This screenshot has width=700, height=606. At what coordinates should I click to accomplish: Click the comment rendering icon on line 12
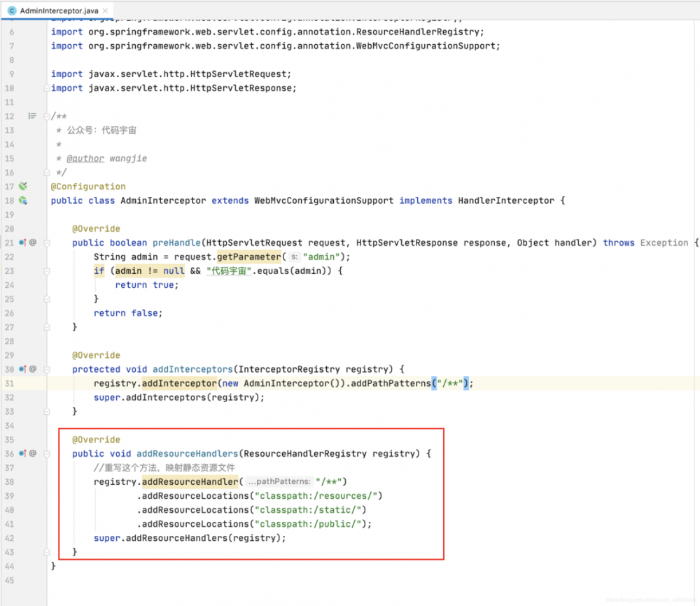coord(32,116)
